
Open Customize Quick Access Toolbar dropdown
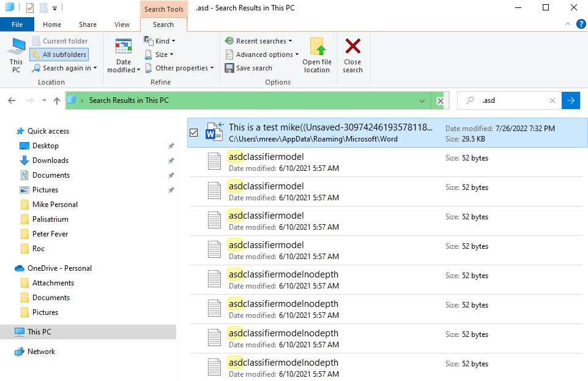(54, 8)
